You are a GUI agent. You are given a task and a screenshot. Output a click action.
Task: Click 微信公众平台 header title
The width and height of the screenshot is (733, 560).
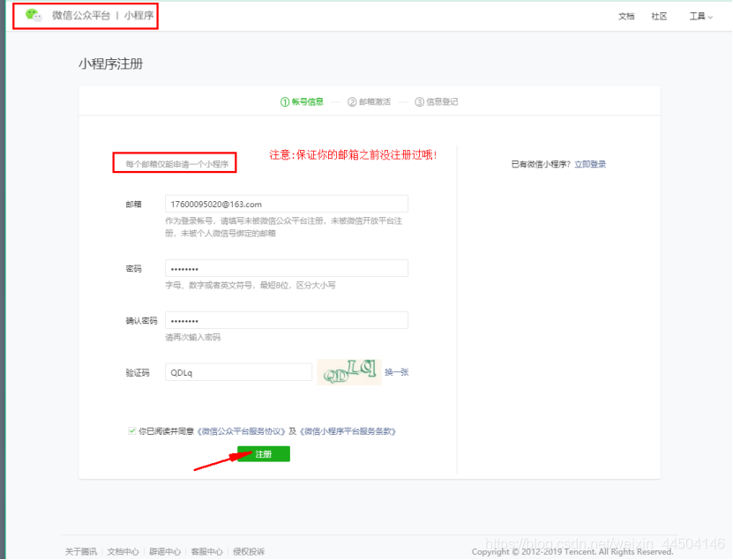(81, 15)
